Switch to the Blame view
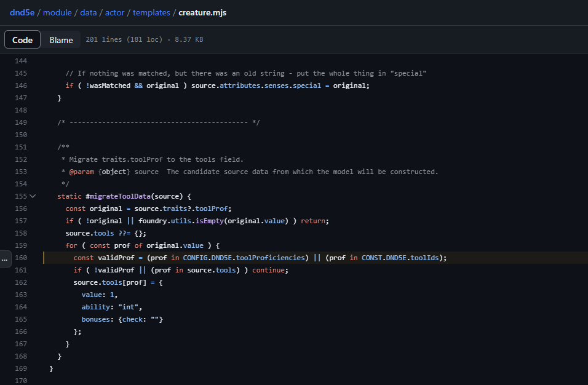Viewport: 588px width, 385px height. [61, 39]
